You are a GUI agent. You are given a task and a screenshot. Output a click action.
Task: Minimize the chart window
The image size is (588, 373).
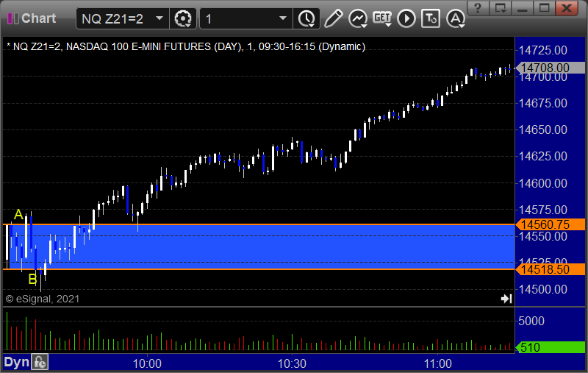click(x=523, y=8)
